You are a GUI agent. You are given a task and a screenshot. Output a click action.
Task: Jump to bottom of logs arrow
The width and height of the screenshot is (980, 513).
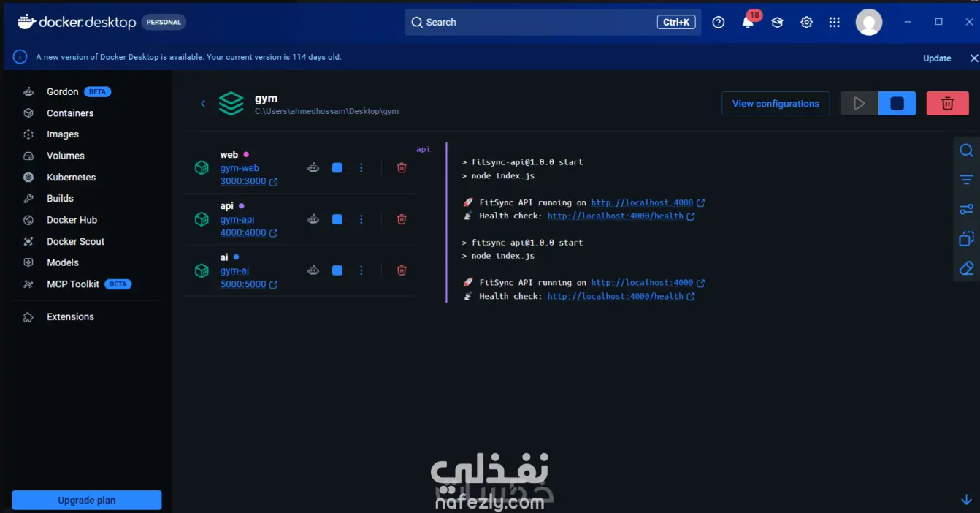click(x=966, y=500)
